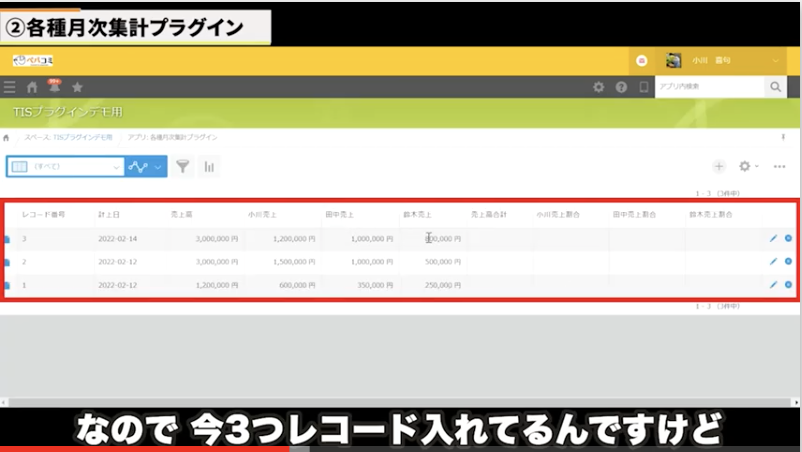Viewport: 802px width, 452px height.
Task: Edit record 1 with pencil icon
Action: 773,284
